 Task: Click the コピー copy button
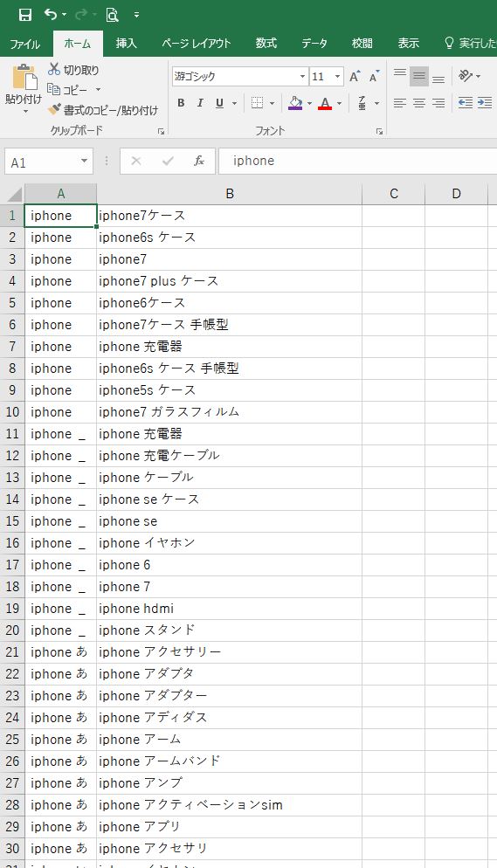click(x=67, y=89)
